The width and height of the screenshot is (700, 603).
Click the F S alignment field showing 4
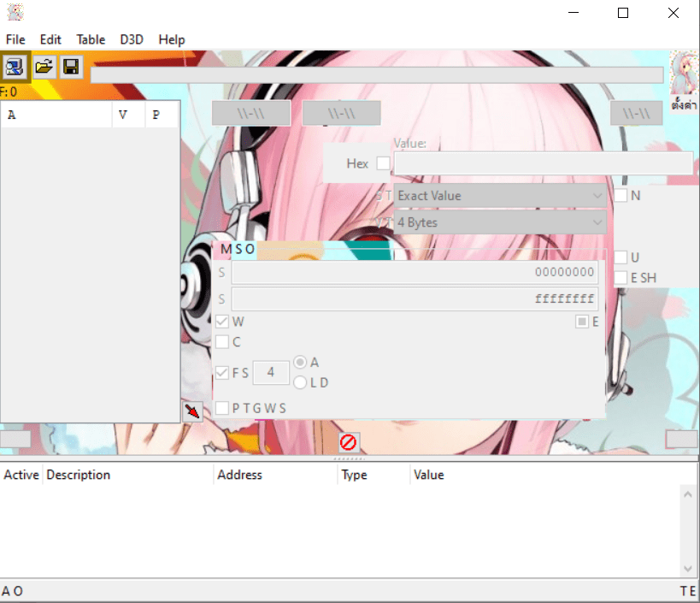(271, 373)
